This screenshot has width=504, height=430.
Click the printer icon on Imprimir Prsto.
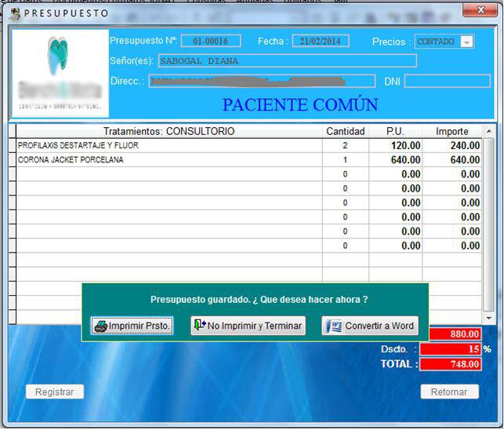click(x=100, y=326)
